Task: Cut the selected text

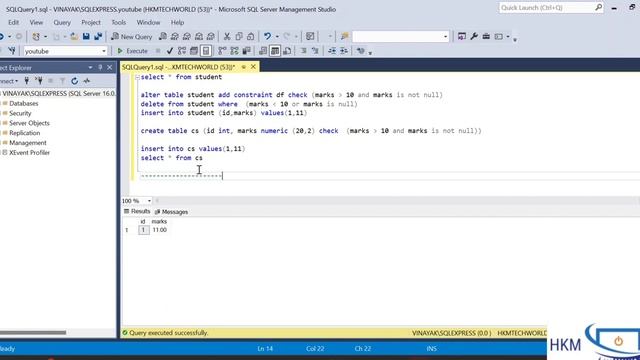Action: click(227, 37)
